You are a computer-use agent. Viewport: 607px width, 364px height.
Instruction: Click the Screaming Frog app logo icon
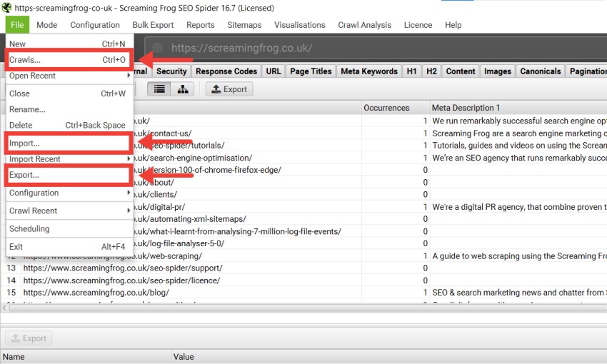pos(6,7)
